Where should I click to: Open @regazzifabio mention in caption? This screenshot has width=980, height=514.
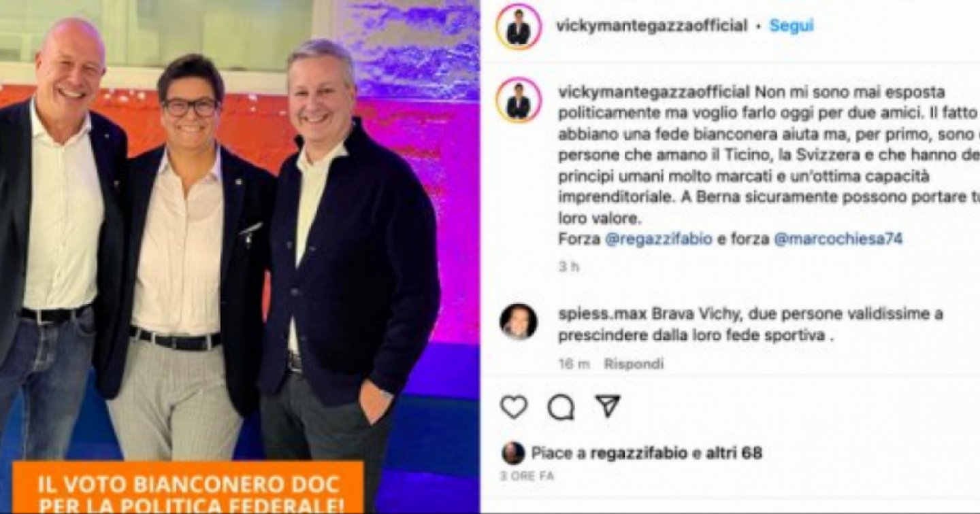click(658, 239)
